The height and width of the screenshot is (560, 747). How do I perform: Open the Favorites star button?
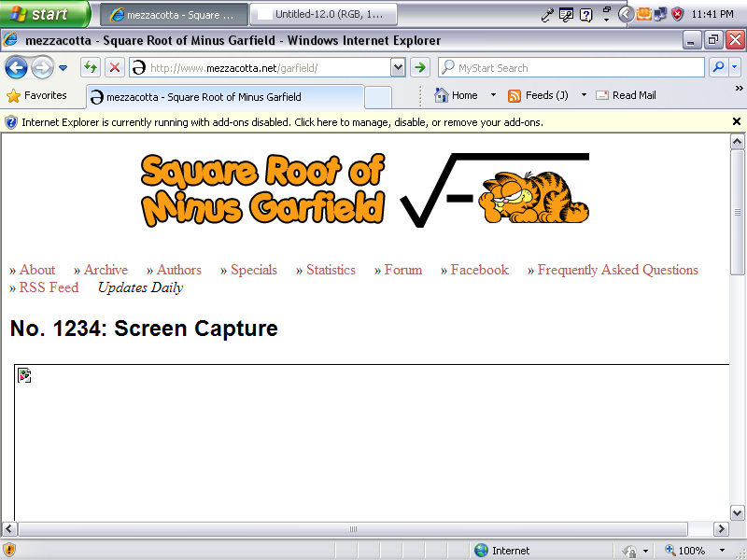pos(36,96)
